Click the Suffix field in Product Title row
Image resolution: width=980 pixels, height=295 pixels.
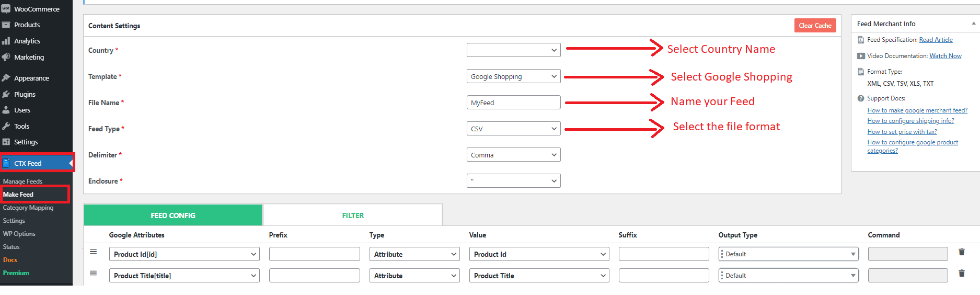(x=664, y=276)
